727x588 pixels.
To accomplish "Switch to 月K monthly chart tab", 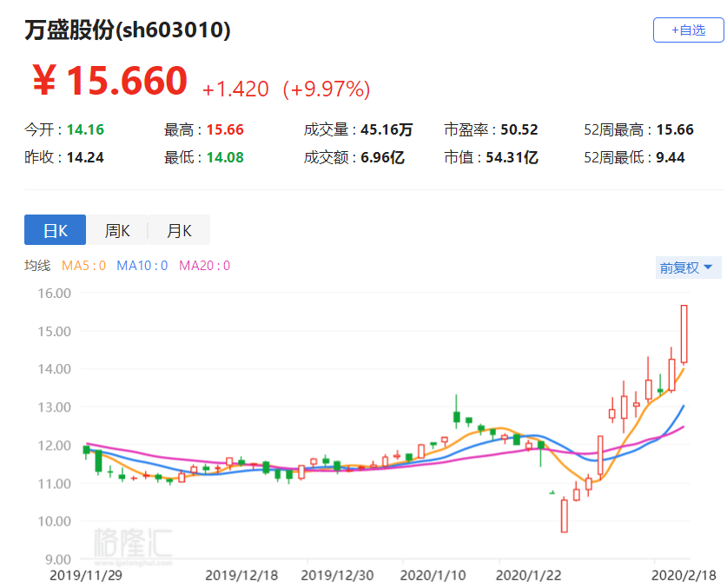I will [x=179, y=229].
